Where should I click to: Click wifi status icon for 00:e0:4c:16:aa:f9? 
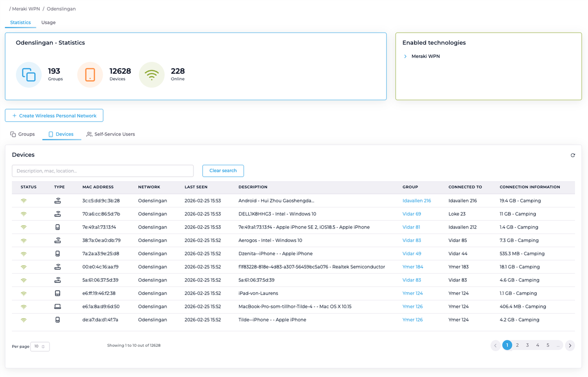24,267
